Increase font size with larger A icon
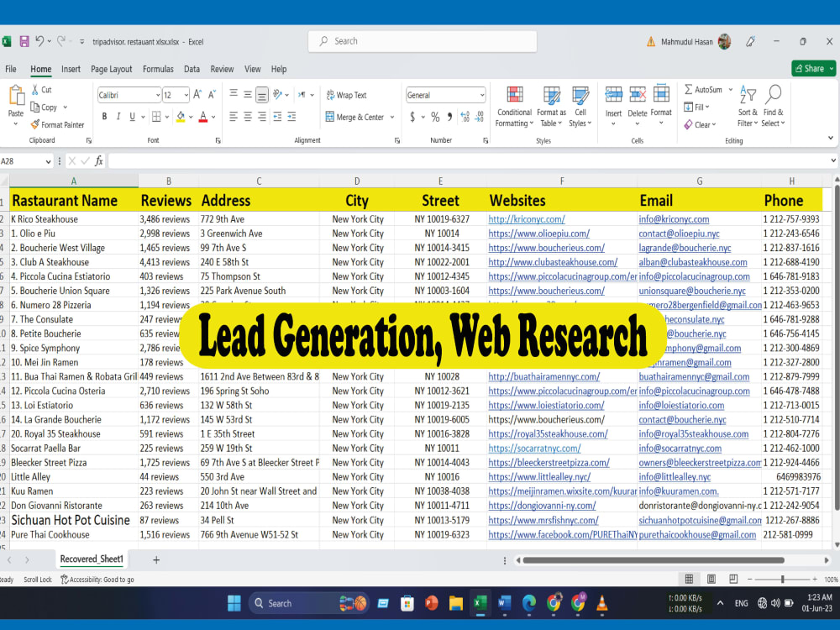 (197, 95)
